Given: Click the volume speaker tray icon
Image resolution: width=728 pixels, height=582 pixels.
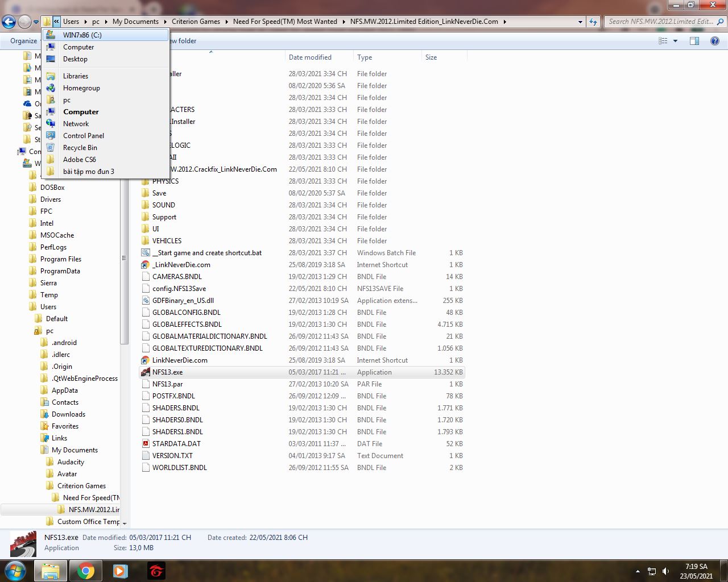Looking at the screenshot, I should 665,571.
